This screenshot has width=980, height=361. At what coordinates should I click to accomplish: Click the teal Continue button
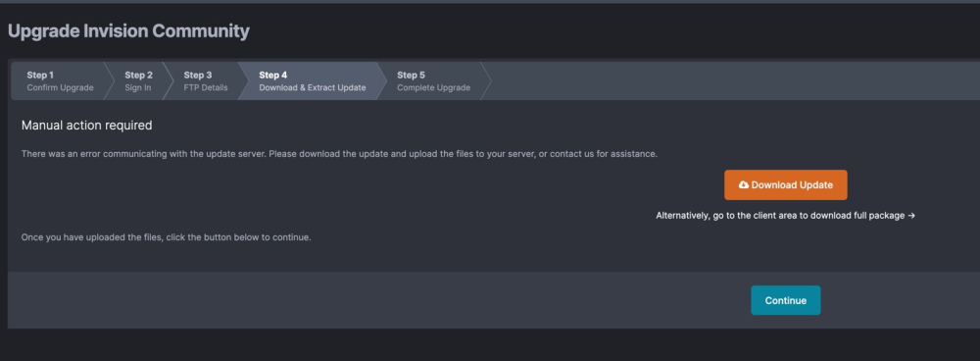click(786, 300)
